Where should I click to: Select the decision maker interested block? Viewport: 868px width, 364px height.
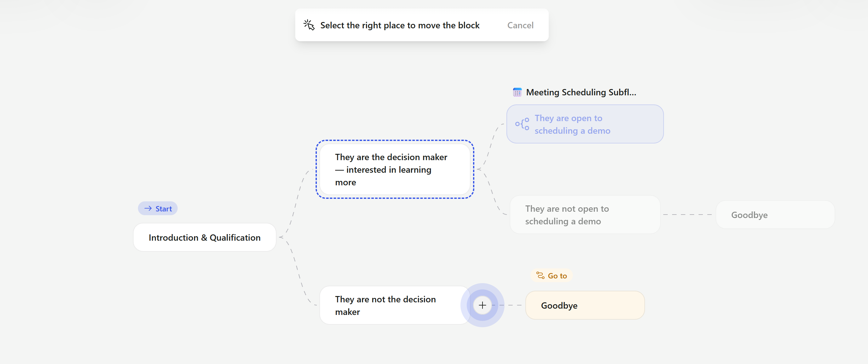click(395, 169)
